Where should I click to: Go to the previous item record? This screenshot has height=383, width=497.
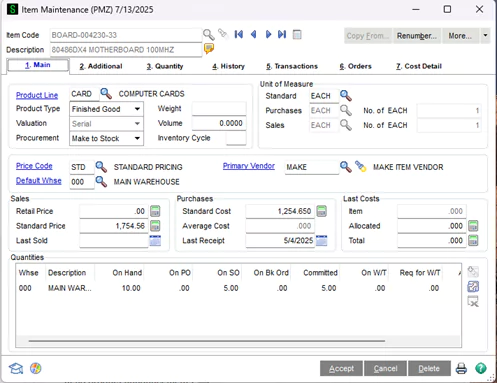point(254,34)
